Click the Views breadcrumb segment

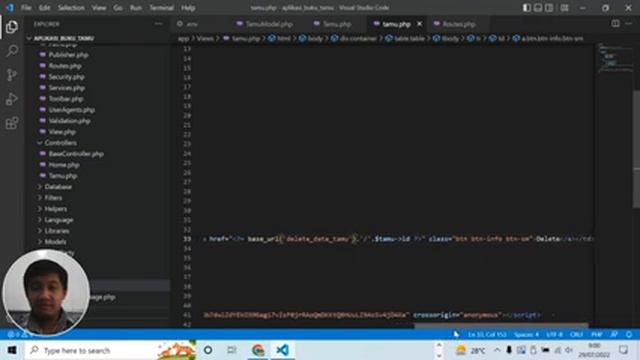click(205, 38)
